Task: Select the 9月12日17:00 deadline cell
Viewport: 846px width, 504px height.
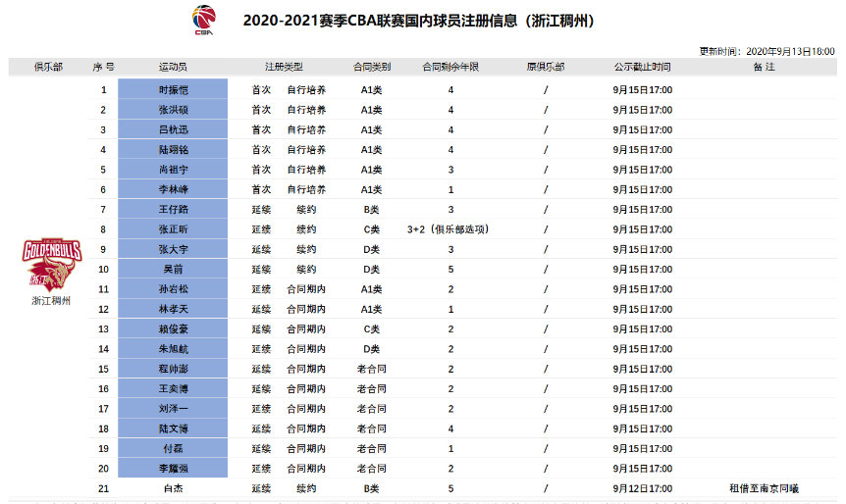Action: click(x=642, y=488)
